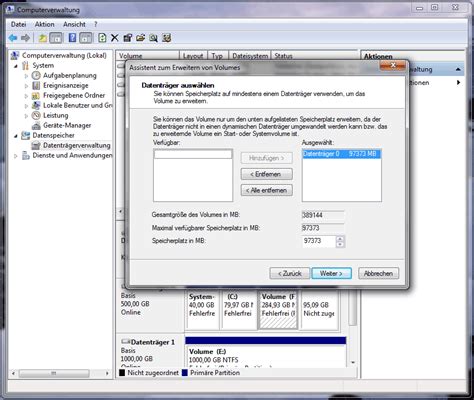Select Lokale Benutzer und Gruppen item
Image resolution: width=474 pixels, height=400 pixels.
[77, 105]
